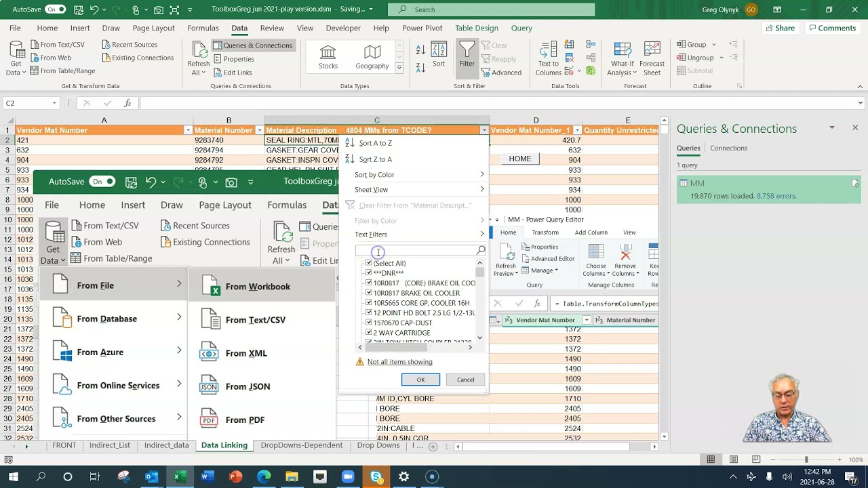
Task: Select the Geography data type
Action: pos(372,58)
